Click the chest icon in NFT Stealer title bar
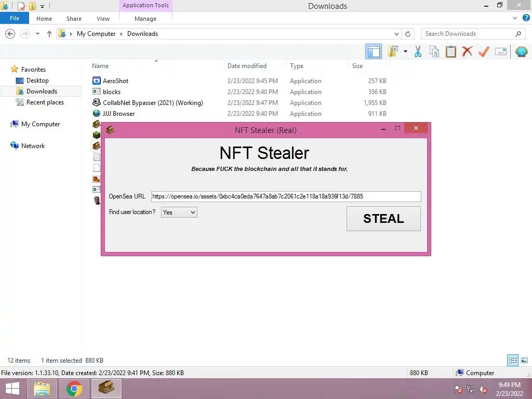Image resolution: width=532 pixels, height=399 pixels. pyautogui.click(x=110, y=130)
